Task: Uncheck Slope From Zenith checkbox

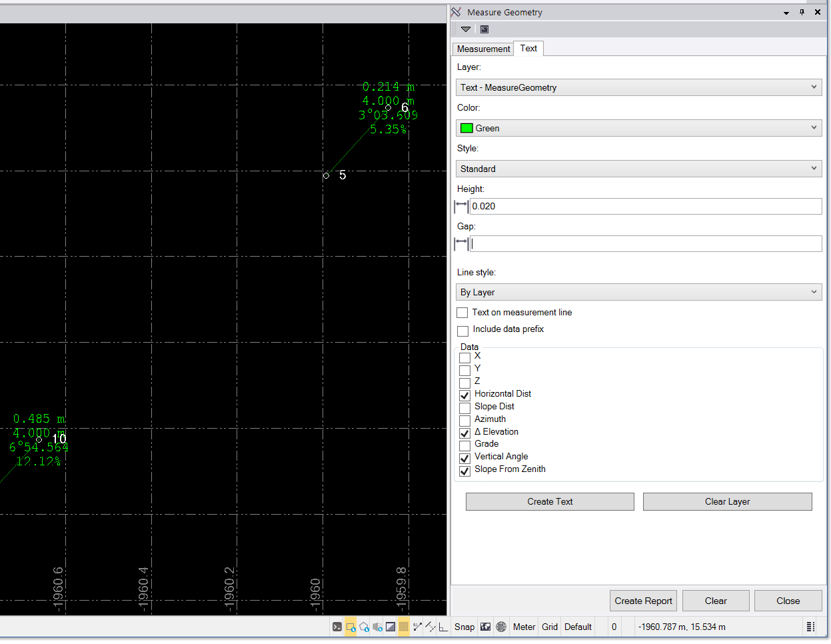Action: click(465, 471)
